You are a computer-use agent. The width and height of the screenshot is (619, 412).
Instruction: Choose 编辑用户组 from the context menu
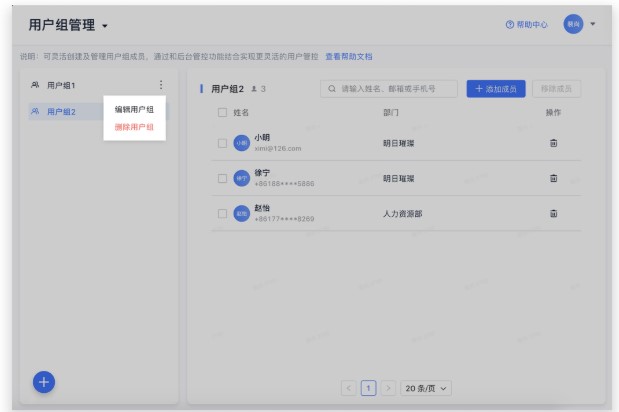point(134,109)
